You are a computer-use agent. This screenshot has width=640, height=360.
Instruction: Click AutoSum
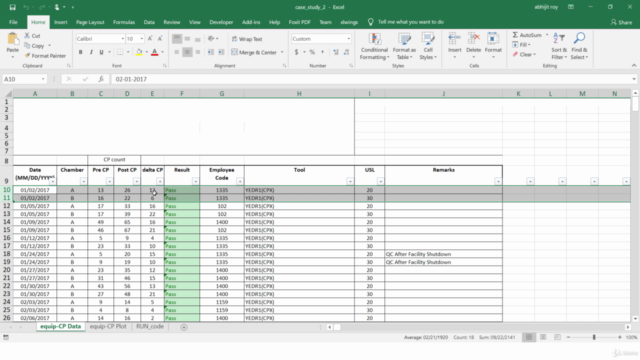(527, 35)
